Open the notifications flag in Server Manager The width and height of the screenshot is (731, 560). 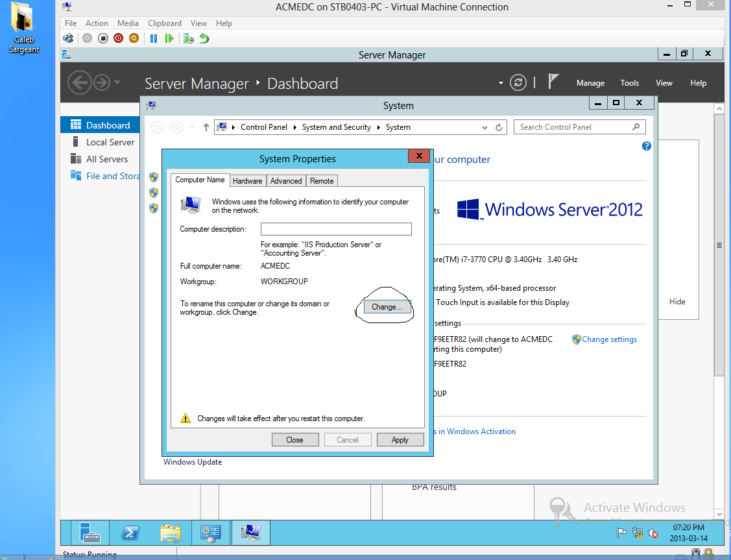[x=553, y=82]
